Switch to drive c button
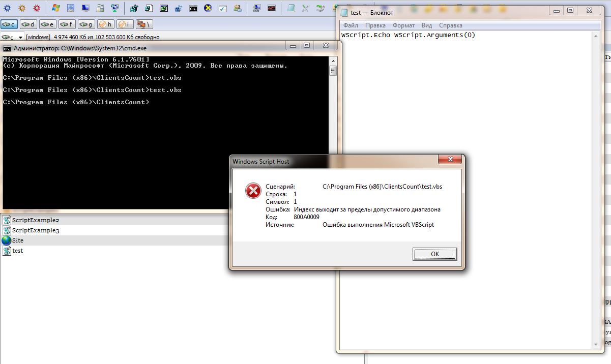 [9, 24]
